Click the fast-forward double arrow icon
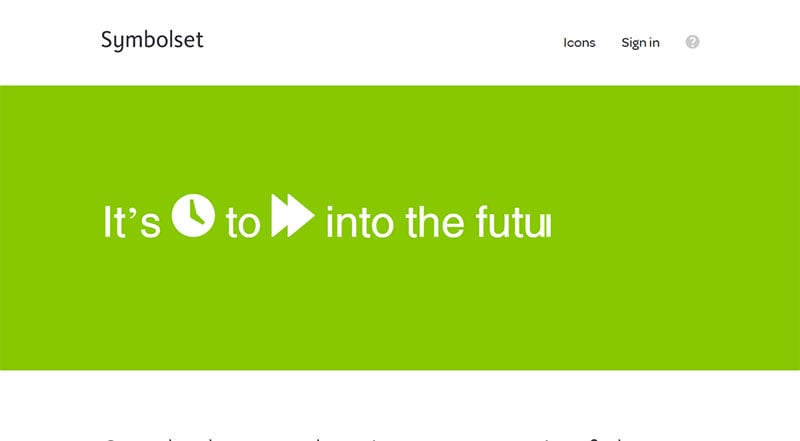 tap(292, 215)
